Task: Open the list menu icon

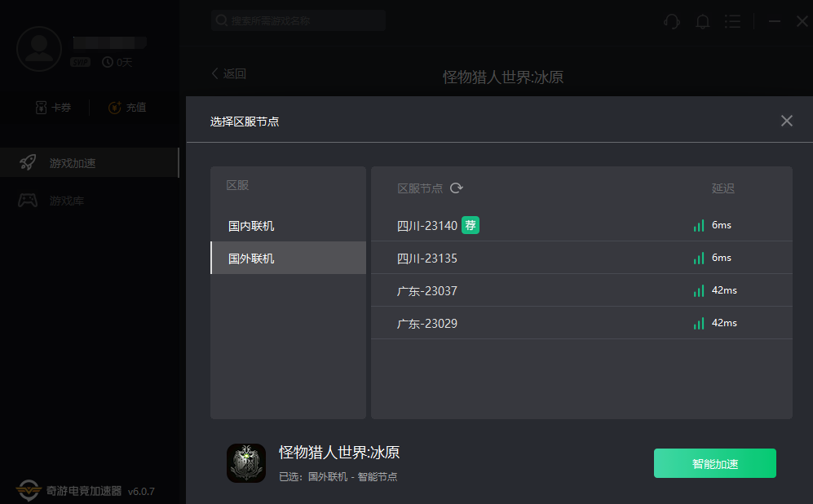Action: [732, 21]
